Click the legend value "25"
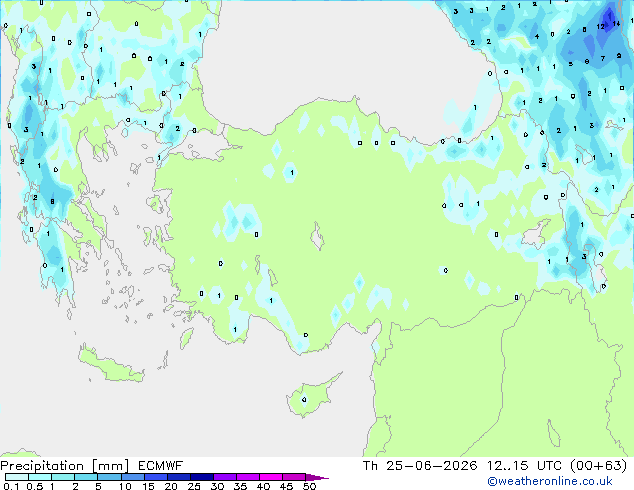This screenshot has height=490, width=634. click(194, 486)
